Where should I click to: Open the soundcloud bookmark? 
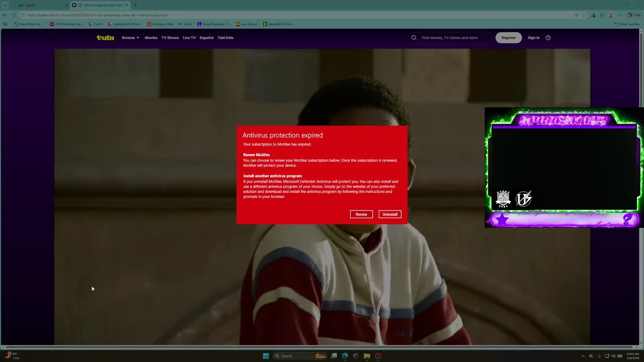point(247,24)
